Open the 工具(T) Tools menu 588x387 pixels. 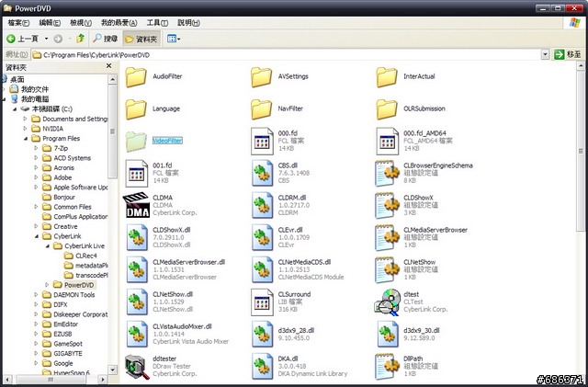coord(157,23)
